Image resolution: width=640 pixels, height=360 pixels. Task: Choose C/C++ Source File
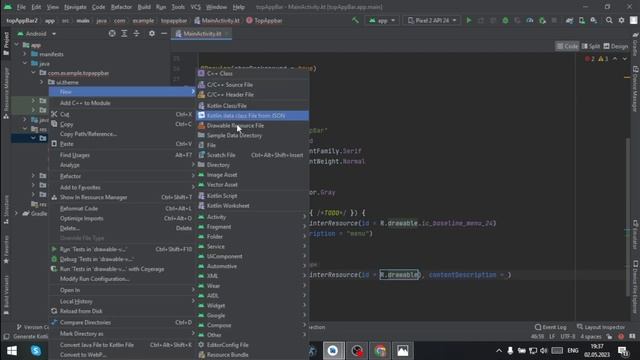click(252, 84)
